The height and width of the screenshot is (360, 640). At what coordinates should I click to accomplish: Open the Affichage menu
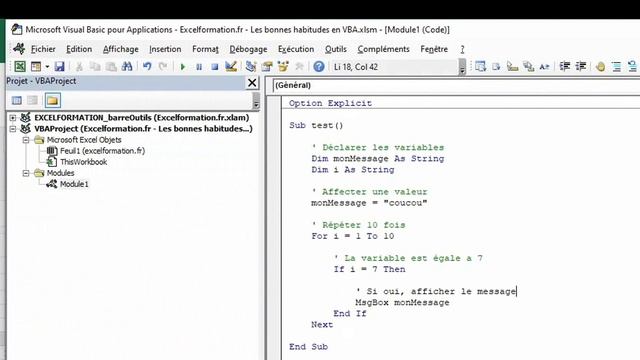(x=120, y=49)
